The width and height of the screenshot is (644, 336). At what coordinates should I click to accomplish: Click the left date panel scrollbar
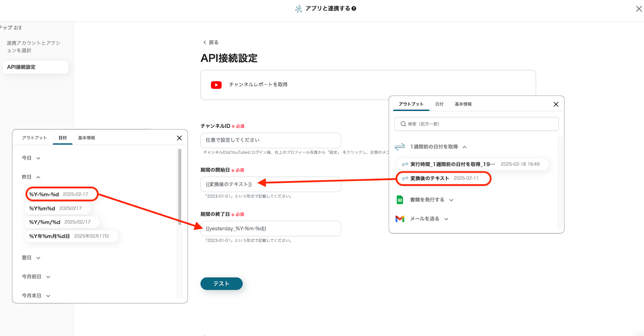(180, 185)
